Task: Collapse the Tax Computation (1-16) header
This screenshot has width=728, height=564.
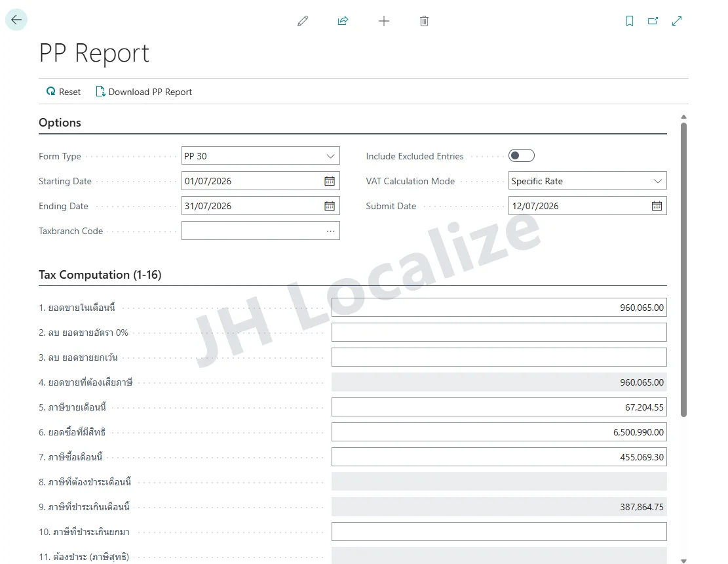Action: tap(100, 275)
